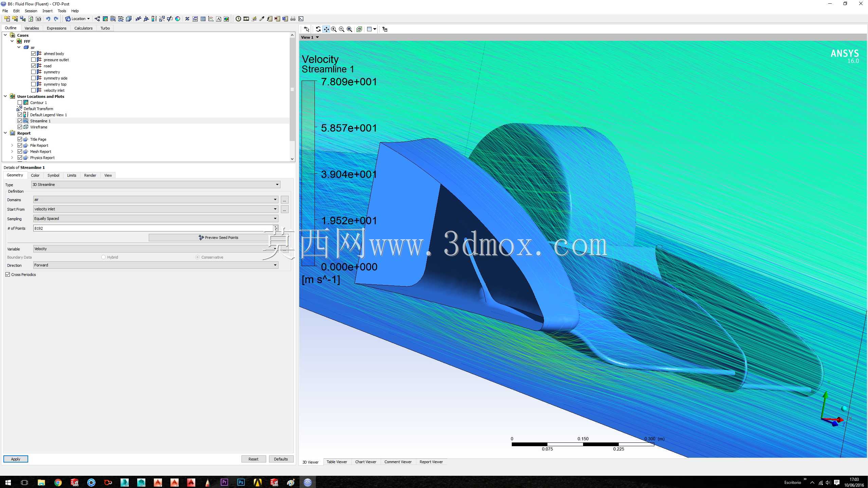The width and height of the screenshot is (868, 488).
Task: Open Photoshop from the taskbar
Action: point(241,482)
